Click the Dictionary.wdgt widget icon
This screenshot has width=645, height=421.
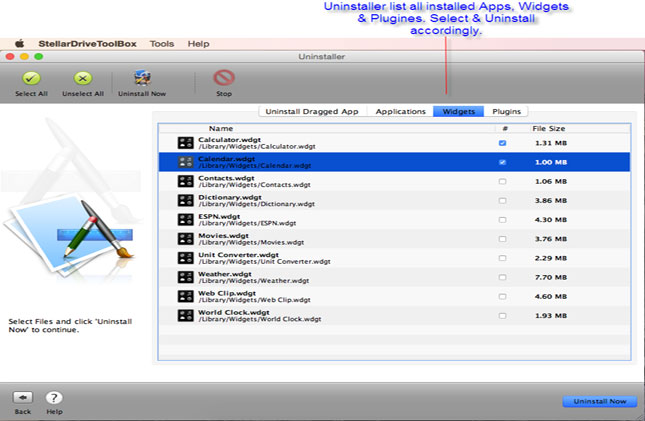[186, 200]
